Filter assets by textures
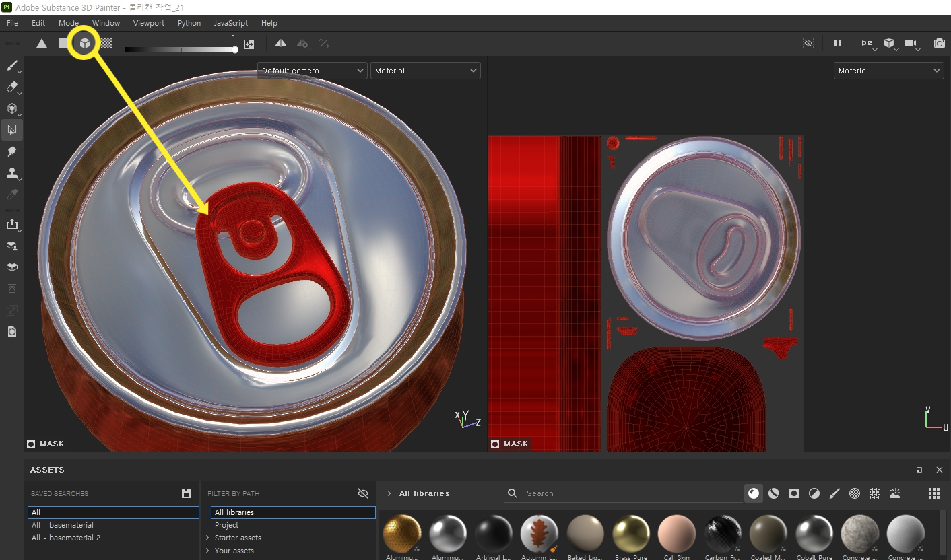Image resolution: width=951 pixels, height=560 pixels. [x=875, y=493]
